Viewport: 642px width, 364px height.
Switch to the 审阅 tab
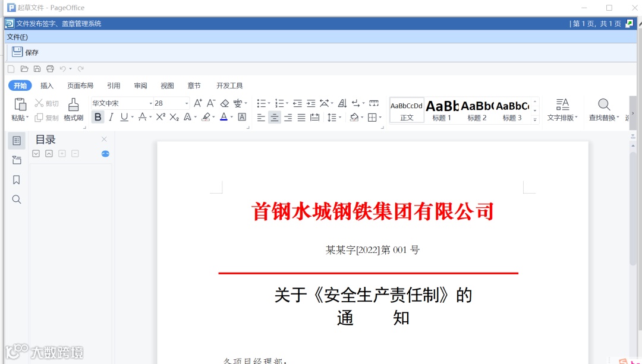[140, 86]
